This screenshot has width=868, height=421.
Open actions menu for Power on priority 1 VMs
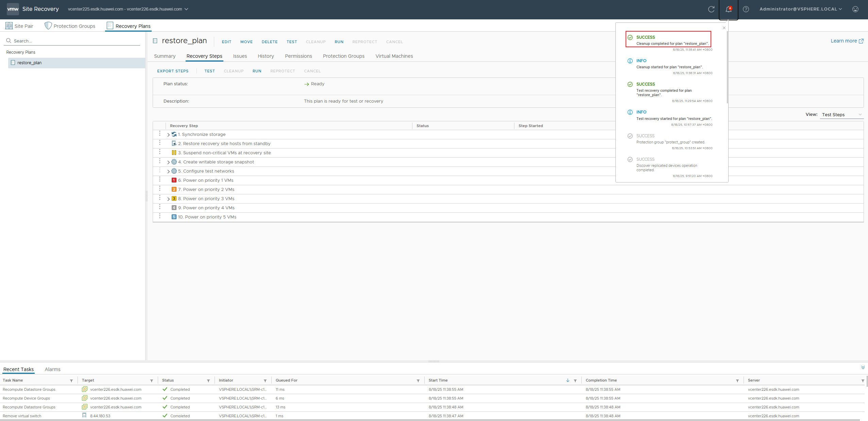click(x=159, y=179)
